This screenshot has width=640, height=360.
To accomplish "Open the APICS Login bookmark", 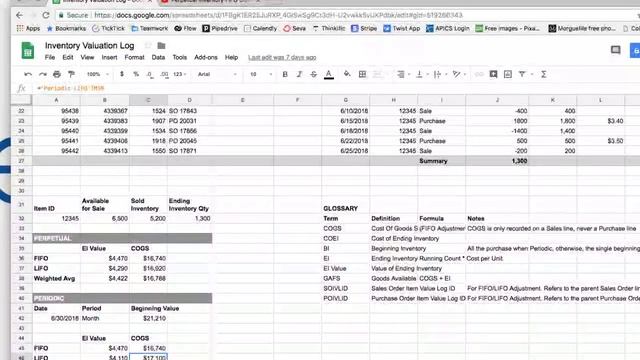I will click(x=447, y=28).
